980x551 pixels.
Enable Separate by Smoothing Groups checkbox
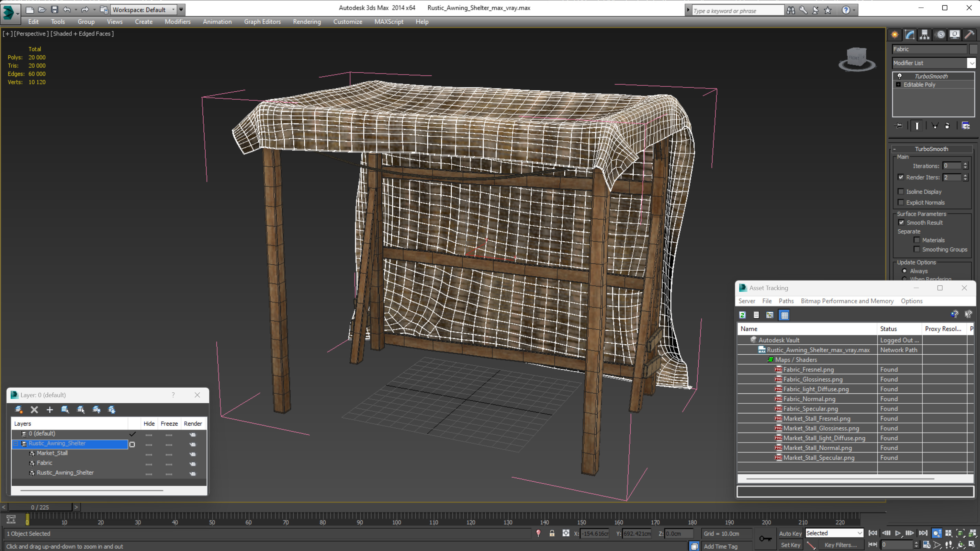coord(917,249)
